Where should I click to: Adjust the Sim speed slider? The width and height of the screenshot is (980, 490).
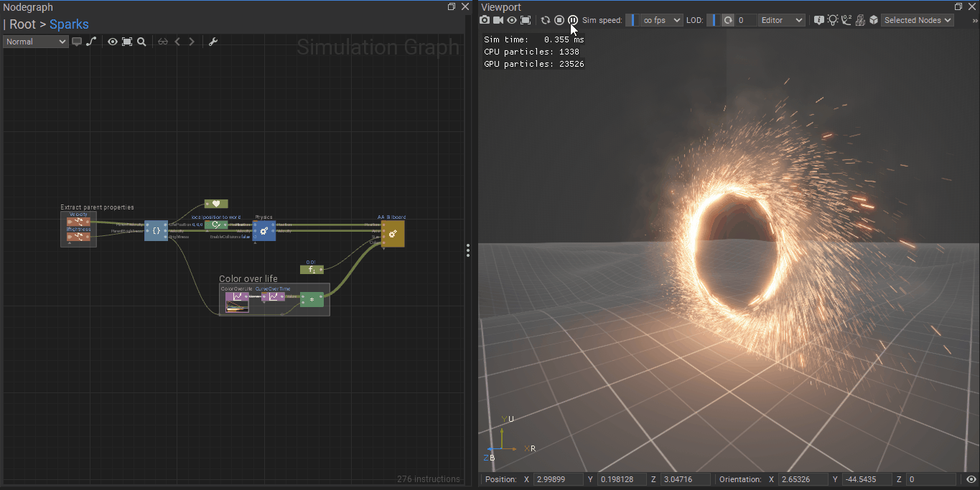coord(632,20)
